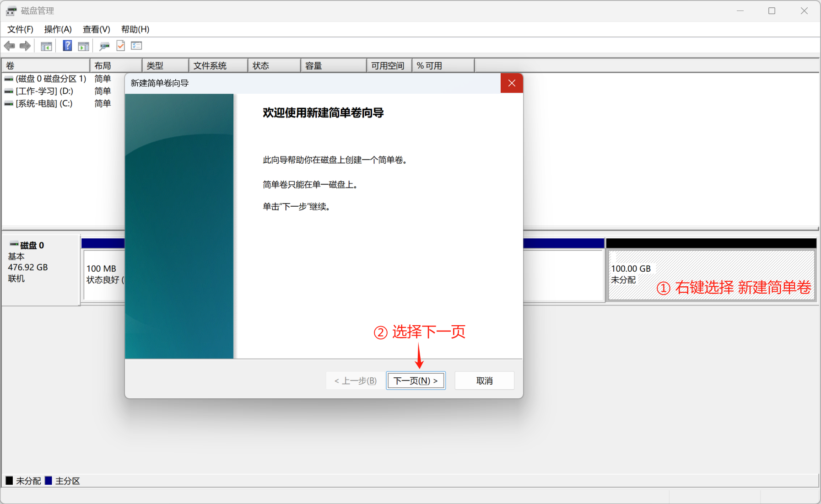Select the [工作-学习] (D:) volume row
Viewport: 821px width, 504px height.
click(63, 91)
